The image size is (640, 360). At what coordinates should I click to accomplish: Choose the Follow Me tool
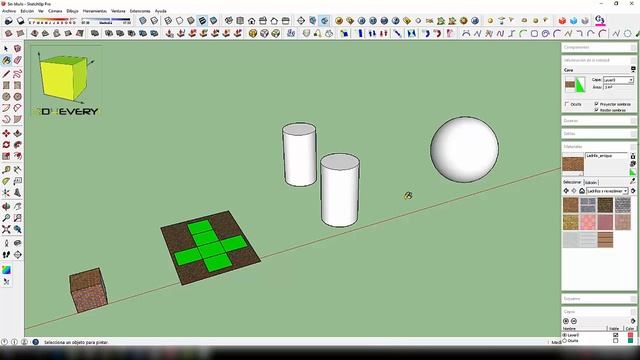pyautogui.click(x=17, y=145)
